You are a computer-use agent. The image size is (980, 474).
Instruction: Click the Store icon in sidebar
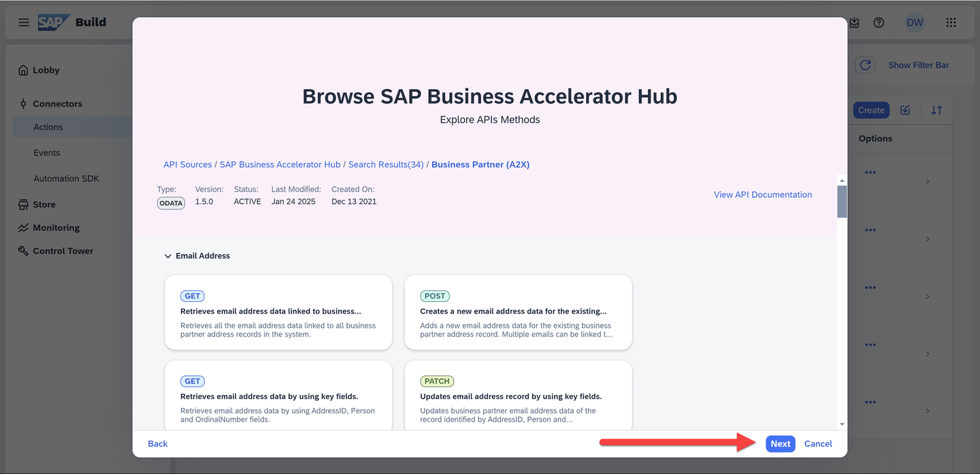(24, 204)
